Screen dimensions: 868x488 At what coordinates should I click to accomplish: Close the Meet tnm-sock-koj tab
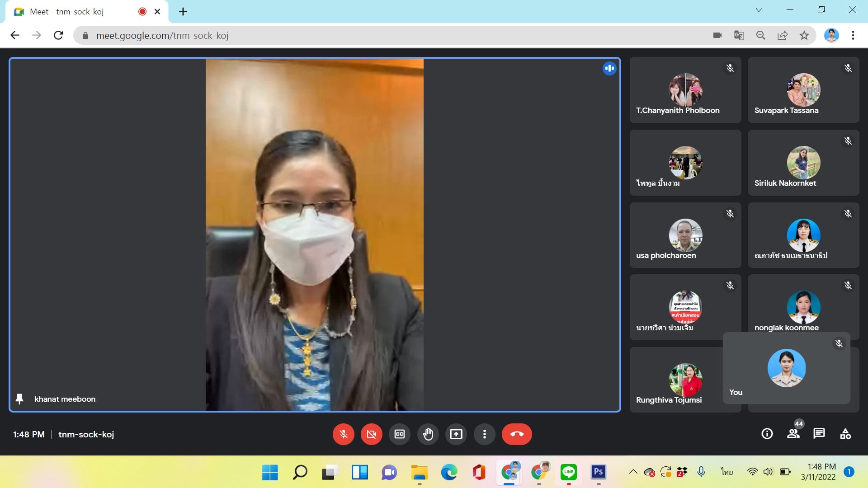tap(157, 12)
